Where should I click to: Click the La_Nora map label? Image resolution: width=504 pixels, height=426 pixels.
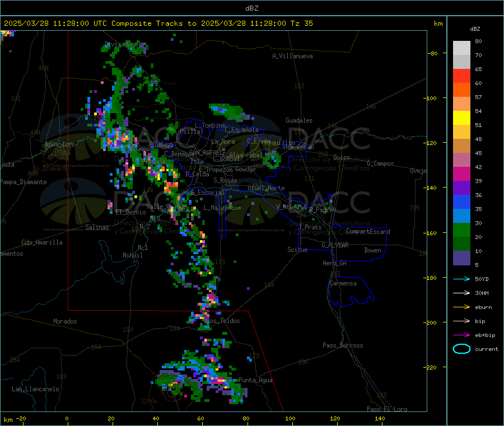pyautogui.click(x=223, y=142)
